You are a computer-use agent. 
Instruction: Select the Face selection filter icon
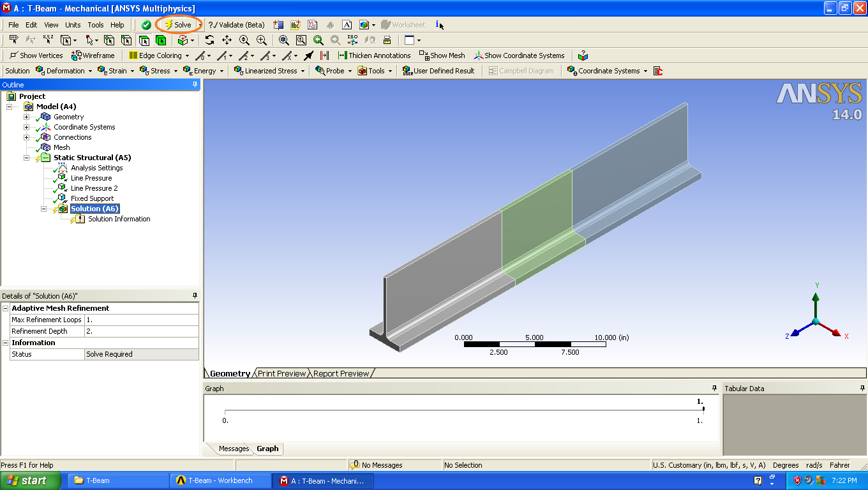pyautogui.click(x=144, y=40)
